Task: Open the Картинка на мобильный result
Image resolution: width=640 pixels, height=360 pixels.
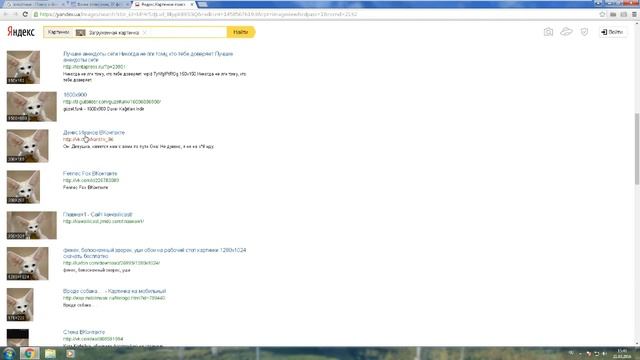Action: point(114,291)
